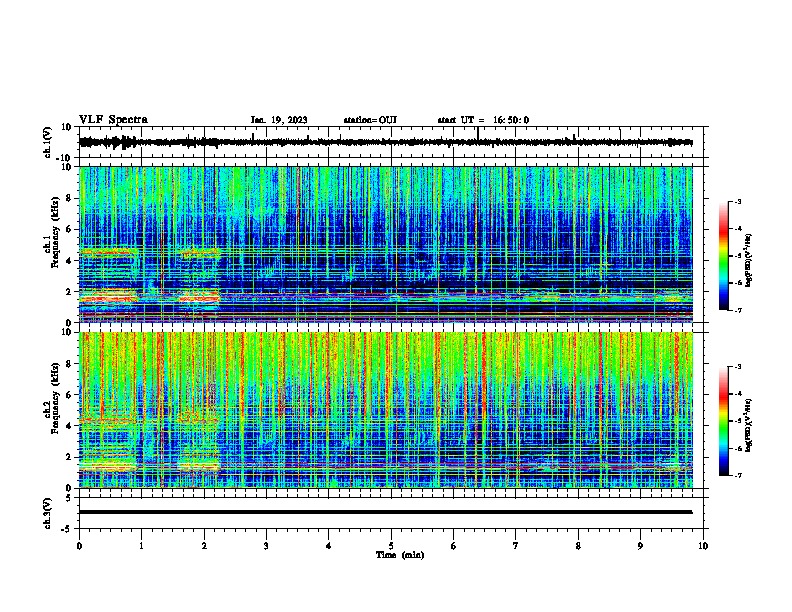Click the 'VLF Spectra' title text
Viewport: 792px width, 612px height.
113,120
